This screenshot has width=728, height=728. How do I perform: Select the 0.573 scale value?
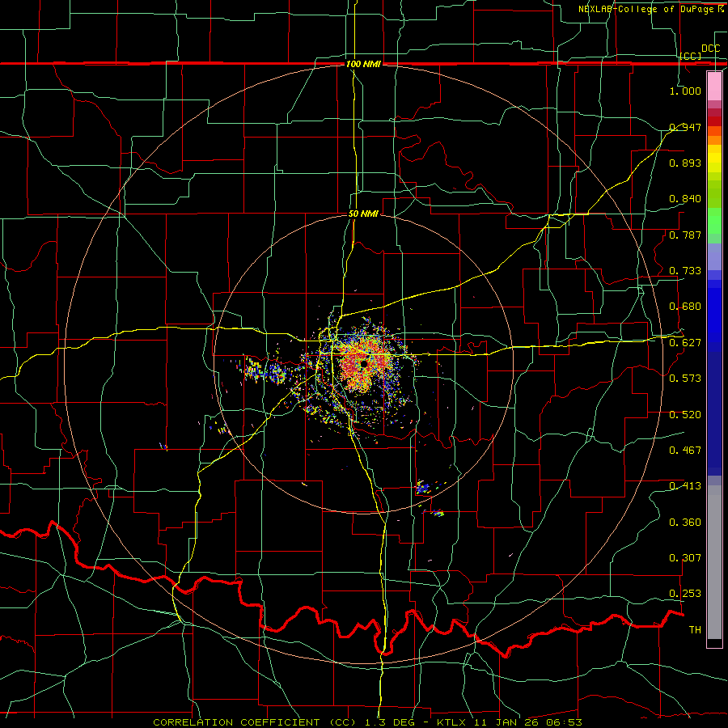(x=685, y=379)
